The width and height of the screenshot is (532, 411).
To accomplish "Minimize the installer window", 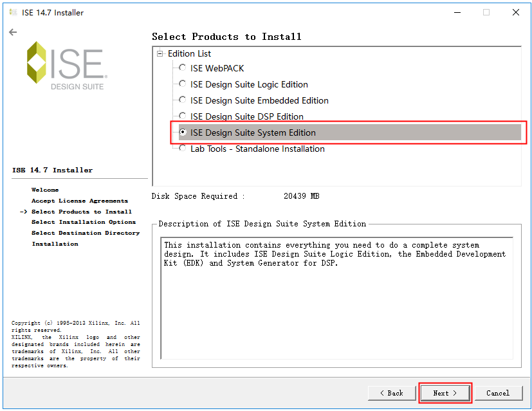I will tap(457, 12).
